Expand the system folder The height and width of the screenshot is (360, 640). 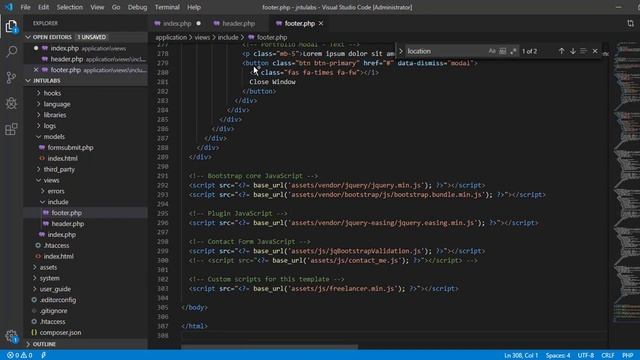click(49, 278)
